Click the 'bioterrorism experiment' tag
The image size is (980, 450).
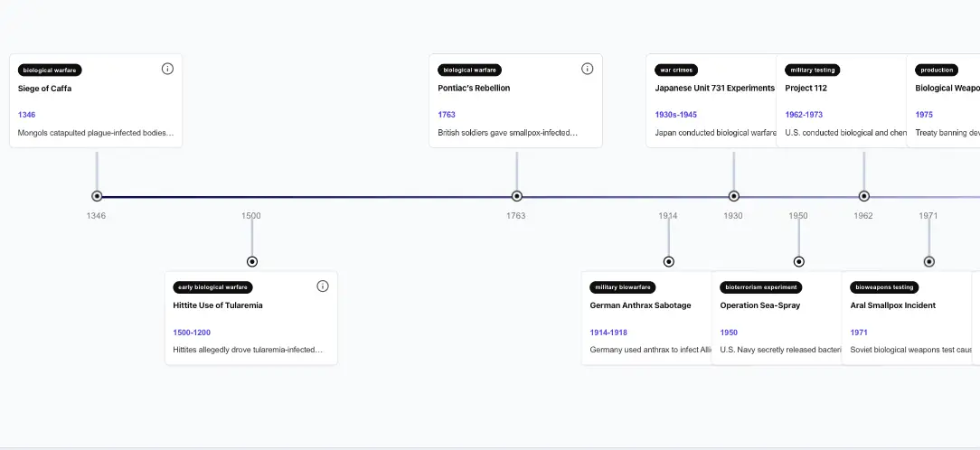(x=760, y=287)
